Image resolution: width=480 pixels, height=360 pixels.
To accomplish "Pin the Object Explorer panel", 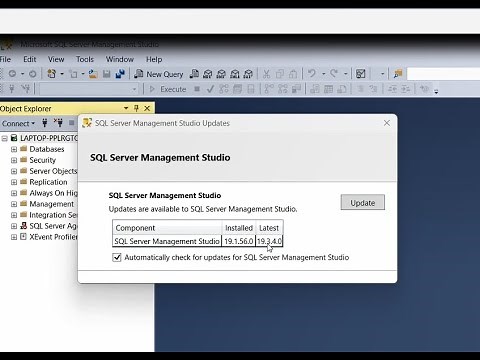I will pyautogui.click(x=136, y=108).
